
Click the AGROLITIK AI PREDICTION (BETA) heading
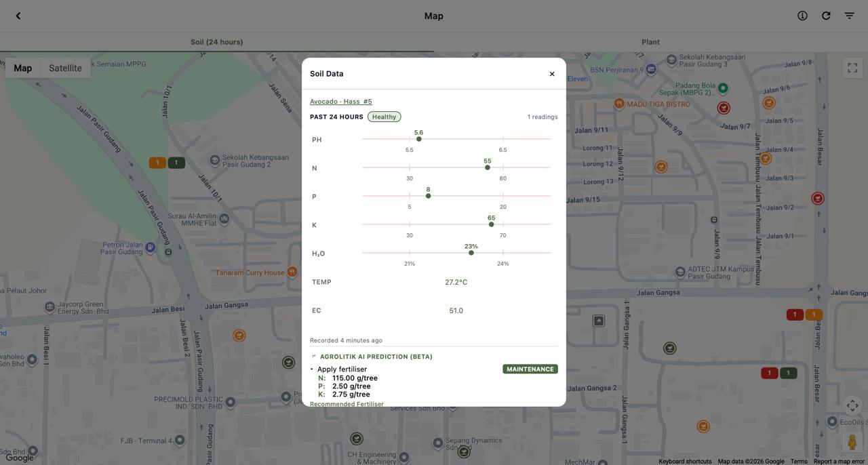point(376,357)
